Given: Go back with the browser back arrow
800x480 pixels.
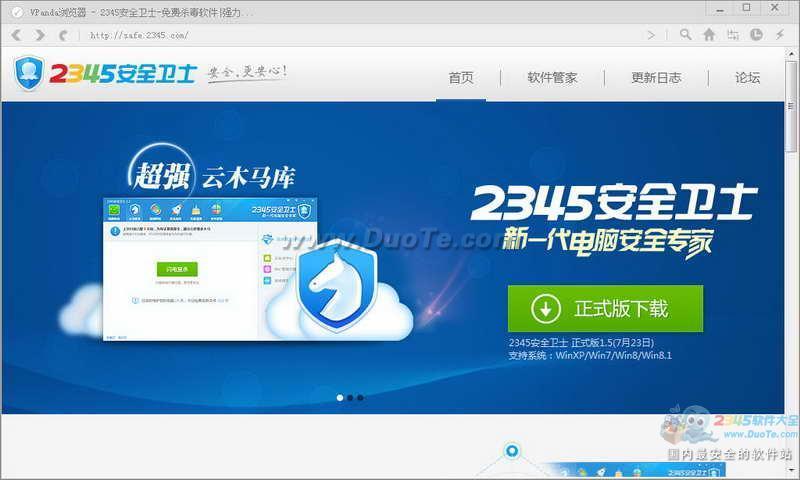Looking at the screenshot, I should [x=16, y=35].
